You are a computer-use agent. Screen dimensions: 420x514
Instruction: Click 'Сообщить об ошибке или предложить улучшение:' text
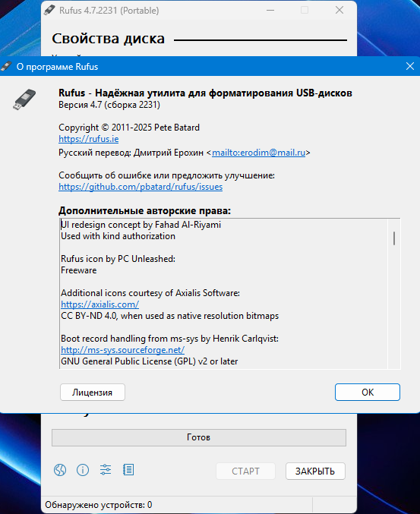pos(166,175)
